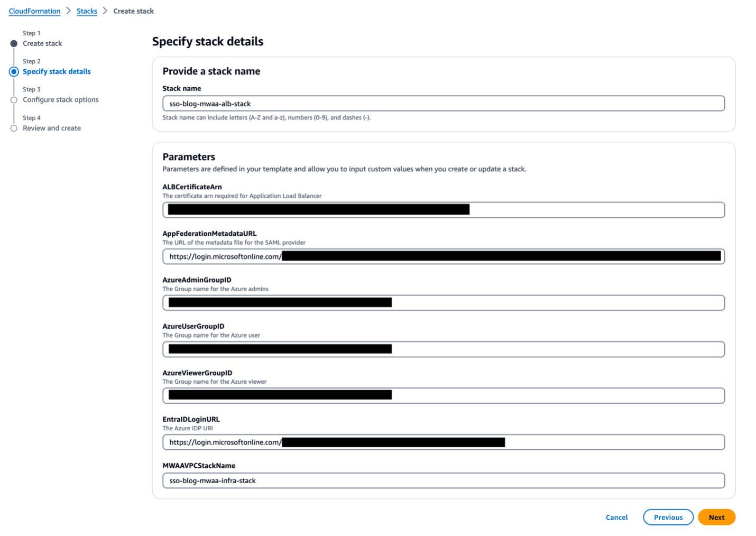The width and height of the screenshot is (756, 536).
Task: Go back with the Previous button
Action: (x=668, y=517)
